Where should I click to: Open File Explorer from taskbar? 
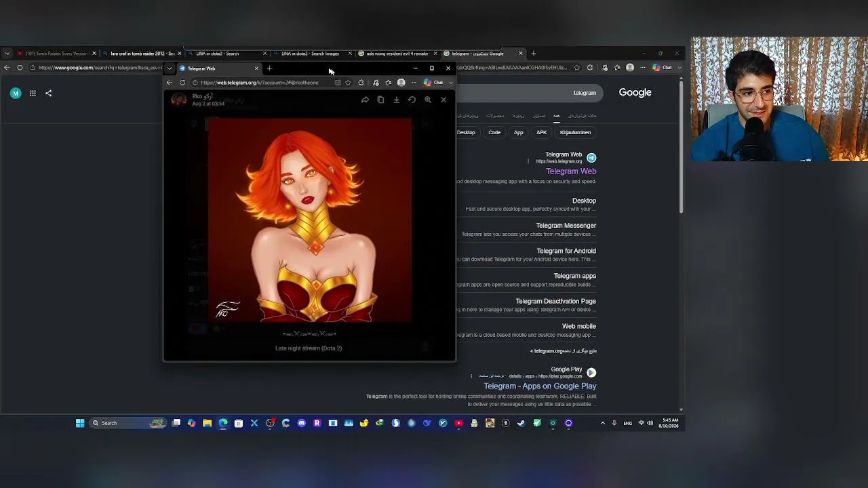click(208, 423)
